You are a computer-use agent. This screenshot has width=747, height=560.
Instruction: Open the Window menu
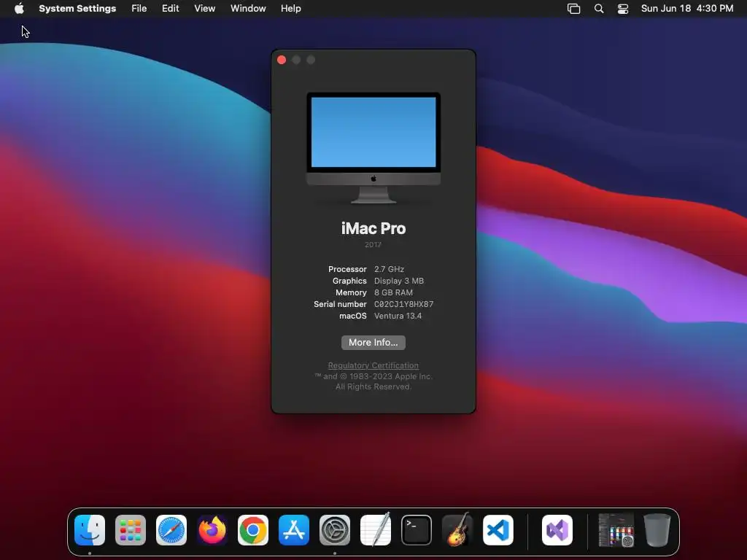click(x=248, y=9)
